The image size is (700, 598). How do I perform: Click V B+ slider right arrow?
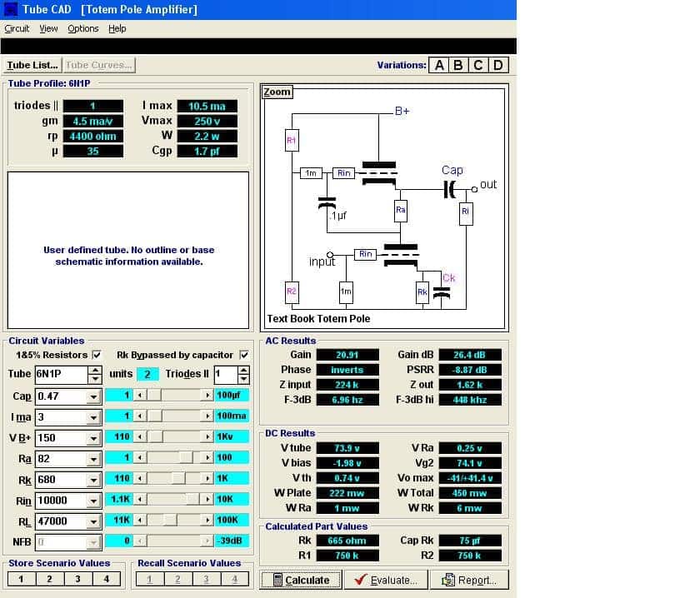pos(207,436)
